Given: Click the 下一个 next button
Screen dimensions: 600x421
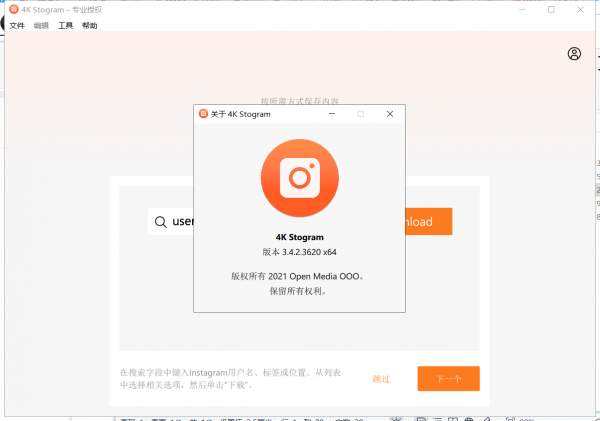Looking at the screenshot, I should [x=448, y=379].
